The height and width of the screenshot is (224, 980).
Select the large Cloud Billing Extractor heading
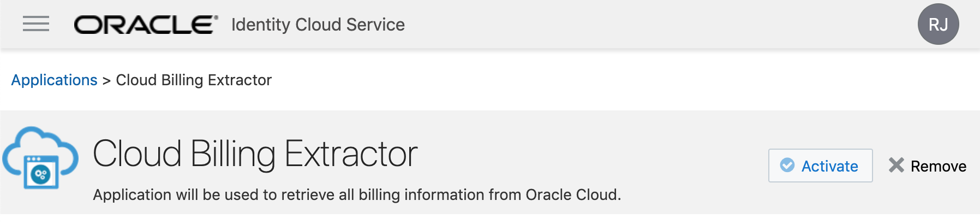tap(255, 154)
